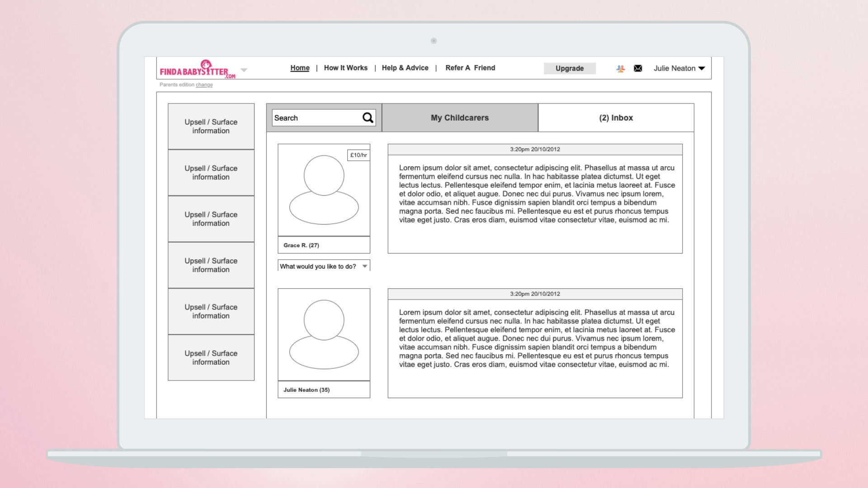Open the Help & Advice link
The width and height of the screenshot is (868, 488).
[405, 68]
